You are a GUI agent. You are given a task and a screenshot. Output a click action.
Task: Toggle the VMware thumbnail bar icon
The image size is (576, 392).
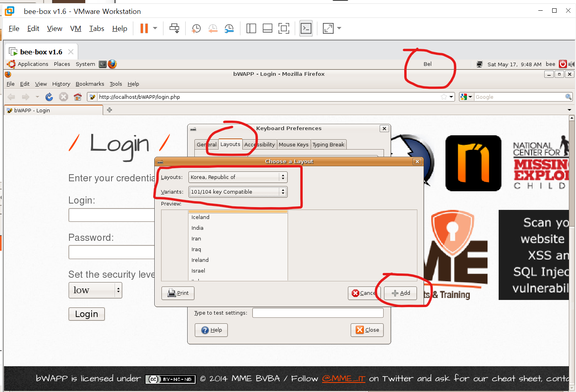tap(268, 28)
